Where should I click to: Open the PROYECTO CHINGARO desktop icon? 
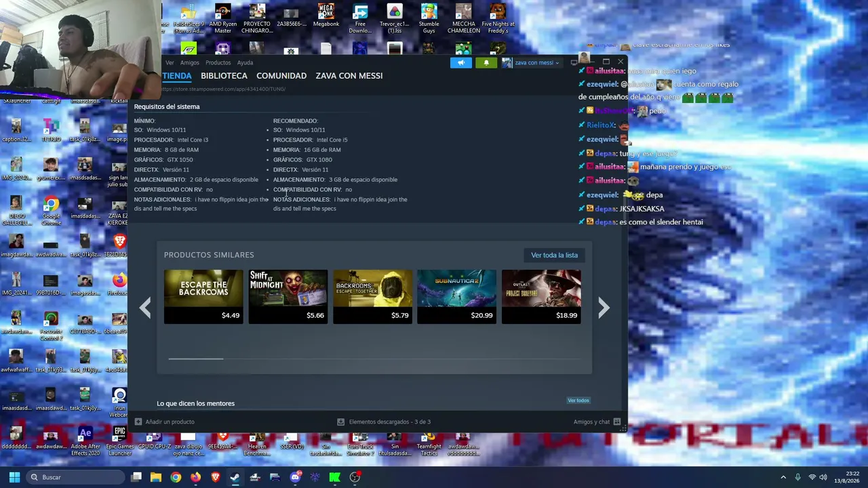click(x=257, y=19)
